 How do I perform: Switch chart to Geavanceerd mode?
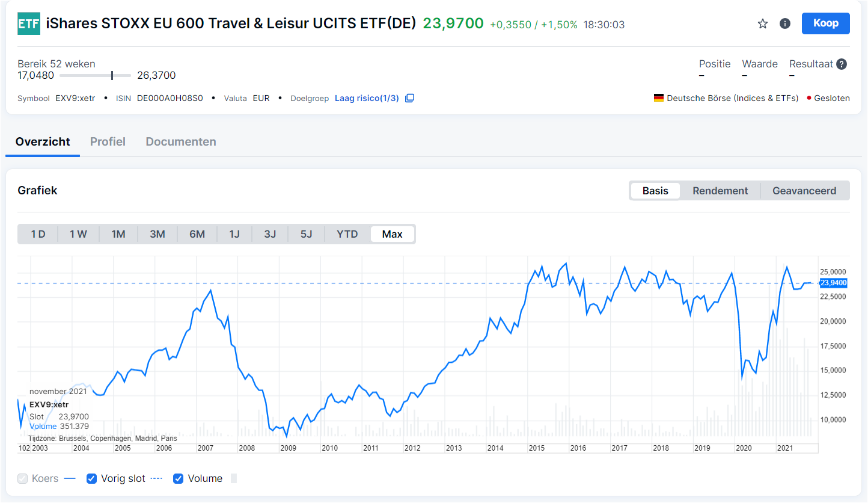[804, 191]
